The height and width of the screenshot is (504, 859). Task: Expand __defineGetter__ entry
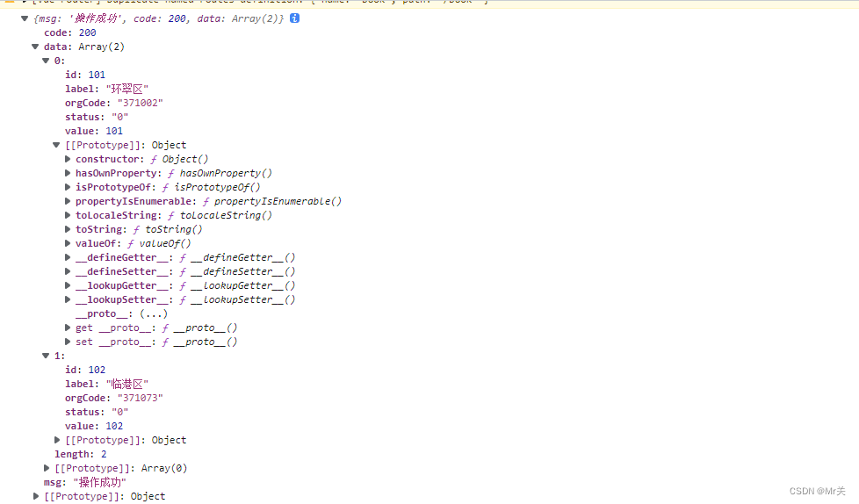point(68,257)
